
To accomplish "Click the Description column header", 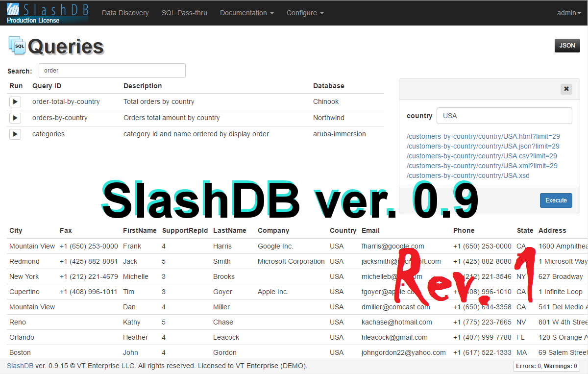I will click(x=143, y=86).
